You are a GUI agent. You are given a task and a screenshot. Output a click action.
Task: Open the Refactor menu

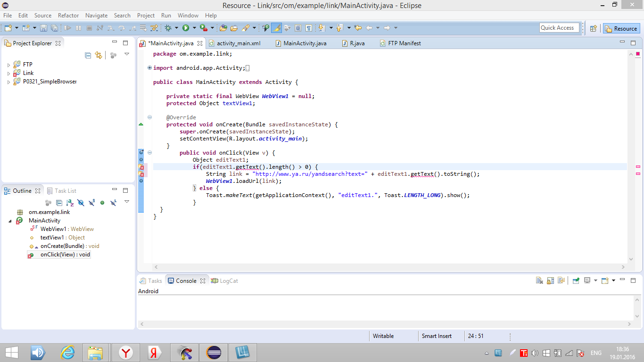click(68, 16)
